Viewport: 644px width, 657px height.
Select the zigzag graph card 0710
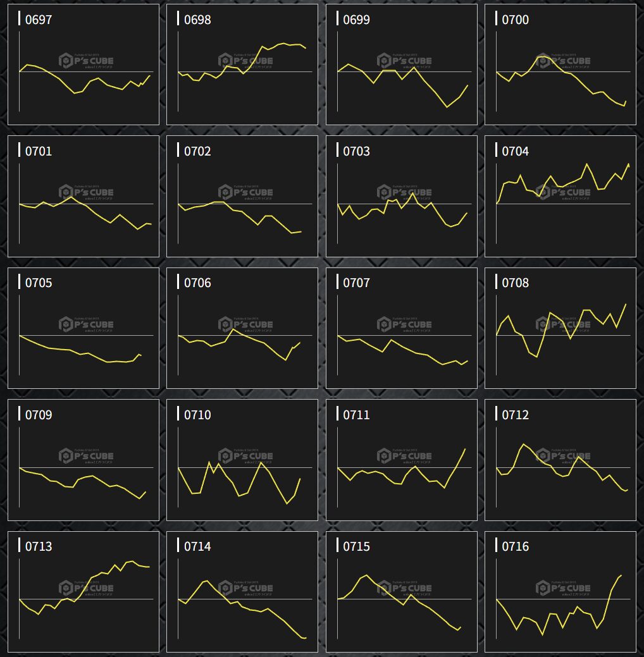(242, 460)
